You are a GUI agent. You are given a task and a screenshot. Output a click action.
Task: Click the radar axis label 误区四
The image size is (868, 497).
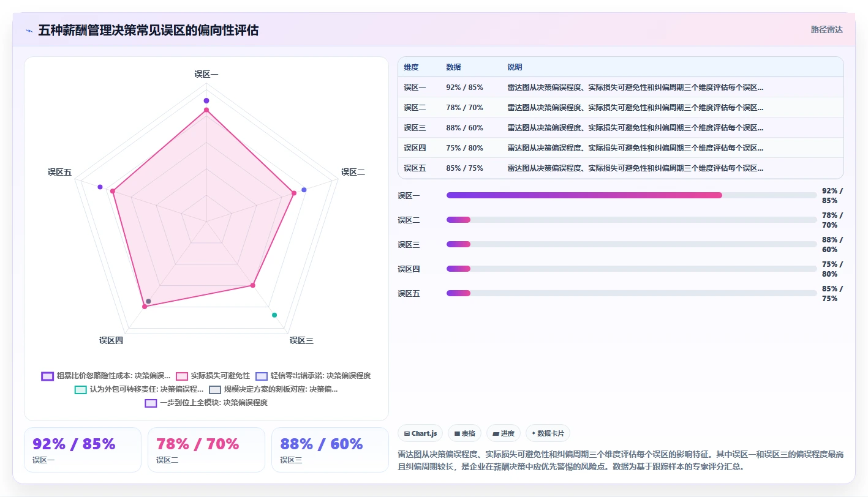111,340
